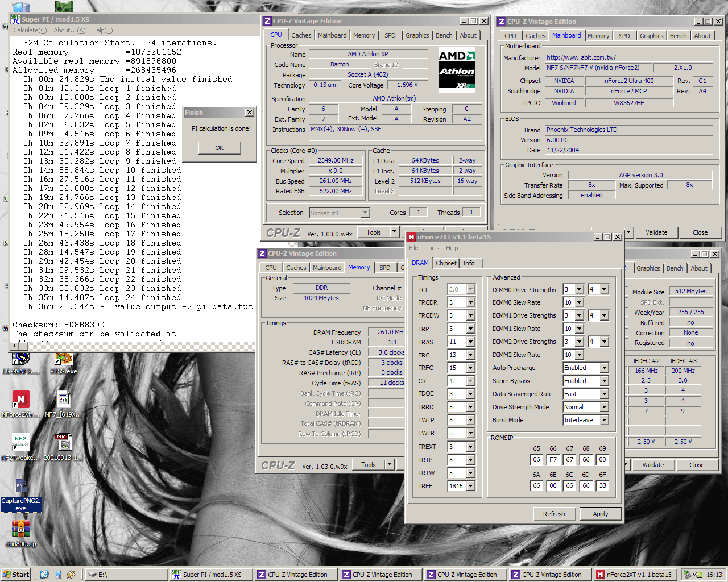
Task: Click Close in CPU-Z Mainboard window
Action: (x=700, y=232)
